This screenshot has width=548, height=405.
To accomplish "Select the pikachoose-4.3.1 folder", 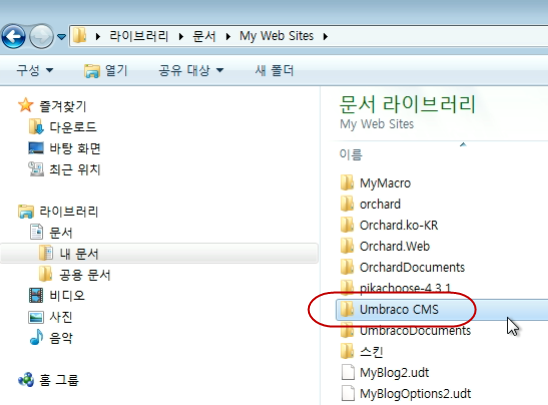I will 405,288.
